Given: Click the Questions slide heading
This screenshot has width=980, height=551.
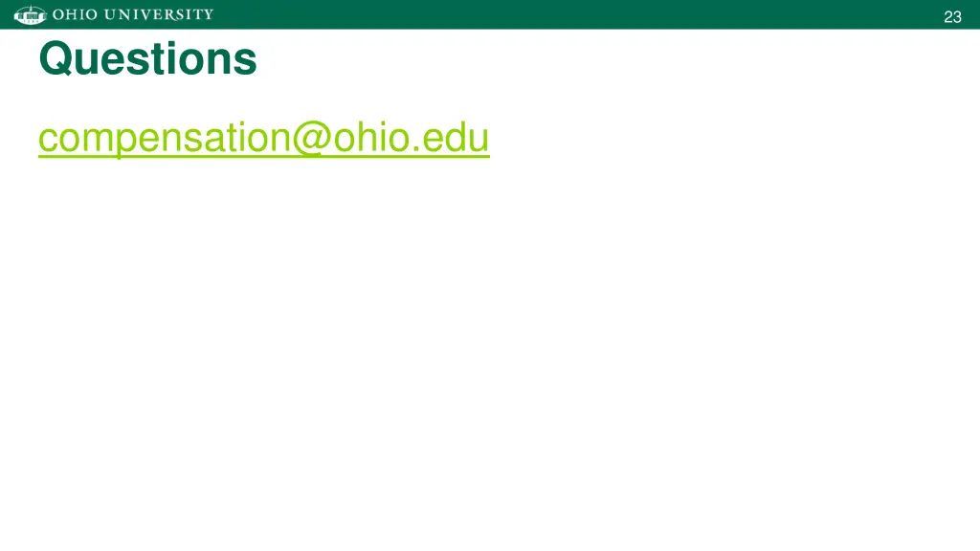Looking at the screenshot, I should pos(148,58).
